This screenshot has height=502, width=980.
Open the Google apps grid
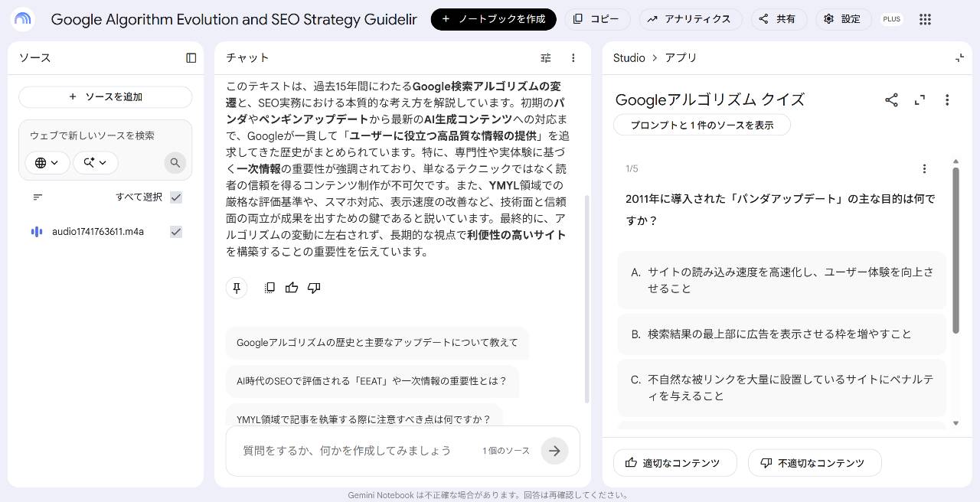[x=925, y=19]
